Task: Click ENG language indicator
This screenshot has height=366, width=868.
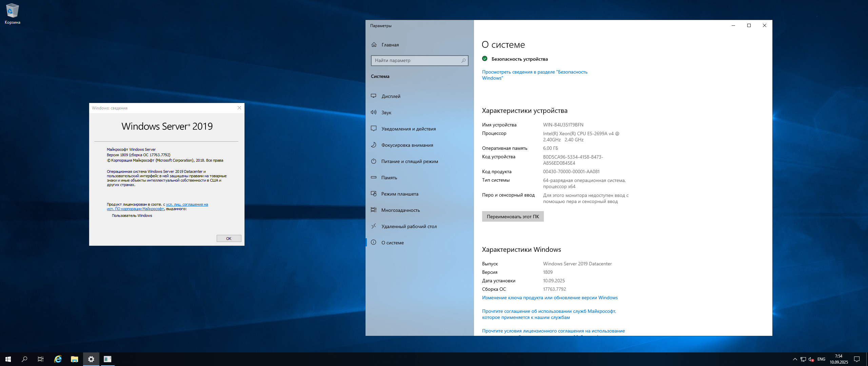Action: 822,359
